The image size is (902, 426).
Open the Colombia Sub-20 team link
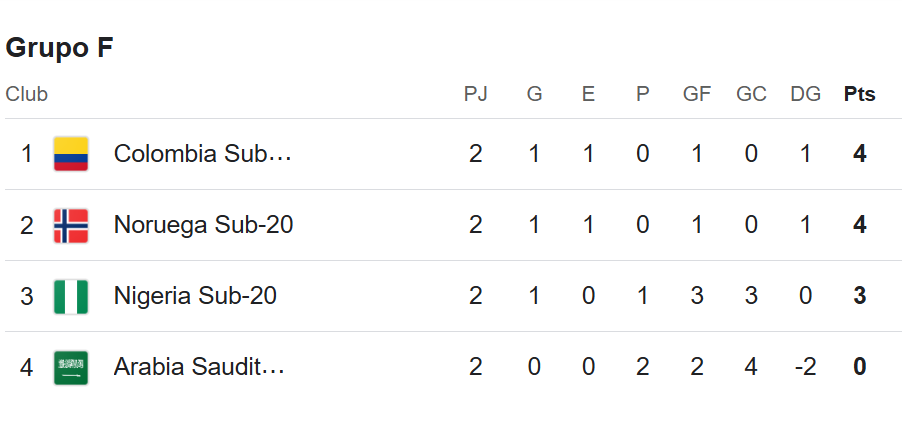(202, 154)
